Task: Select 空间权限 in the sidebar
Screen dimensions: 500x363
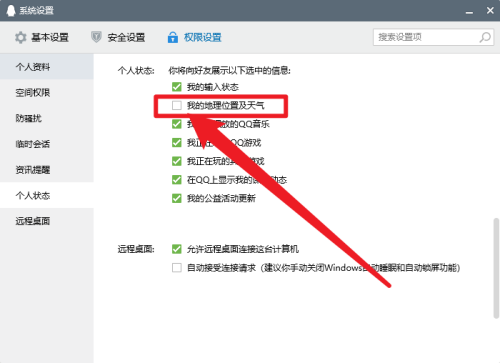Action: point(47,93)
